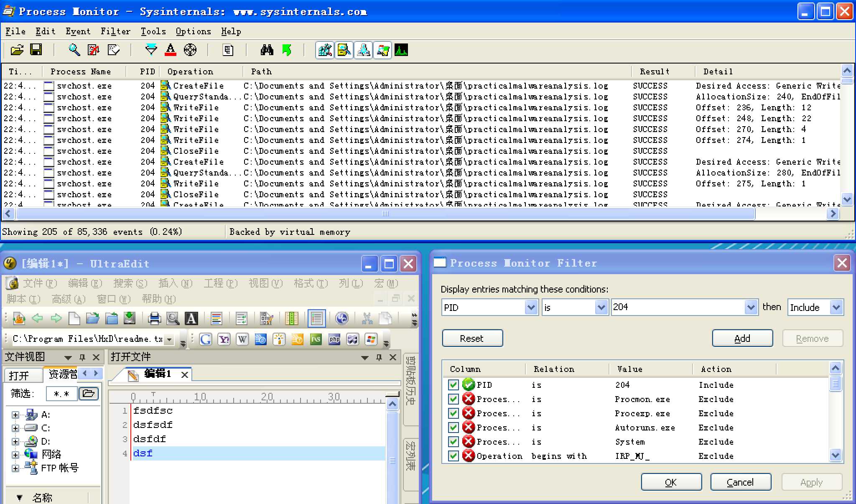Click the highlighted line list icon in UltraEdit

(316, 318)
